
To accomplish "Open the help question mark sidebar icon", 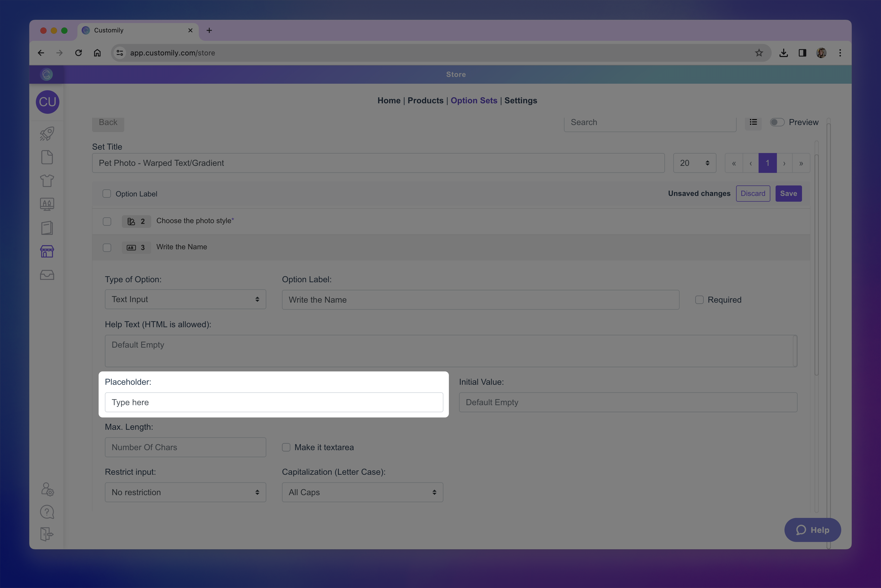I will click(x=47, y=512).
